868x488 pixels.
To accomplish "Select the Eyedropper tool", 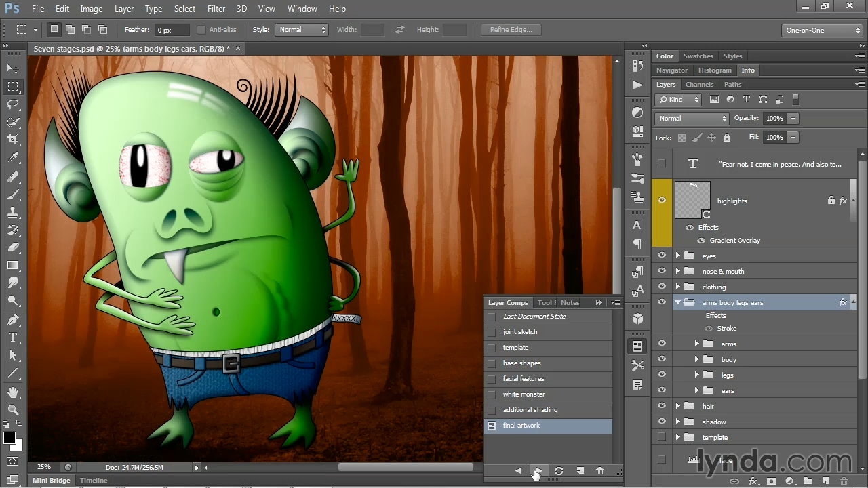I will 13,158.
